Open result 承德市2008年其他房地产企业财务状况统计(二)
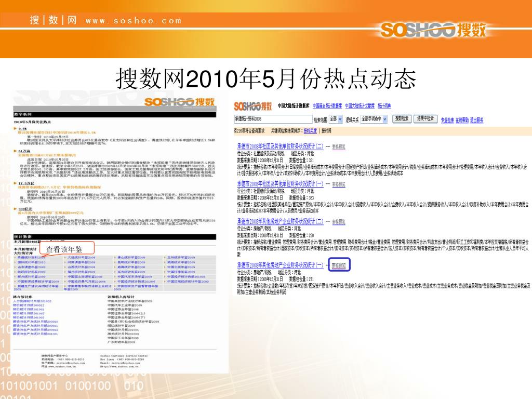 pyautogui.click(x=280, y=221)
